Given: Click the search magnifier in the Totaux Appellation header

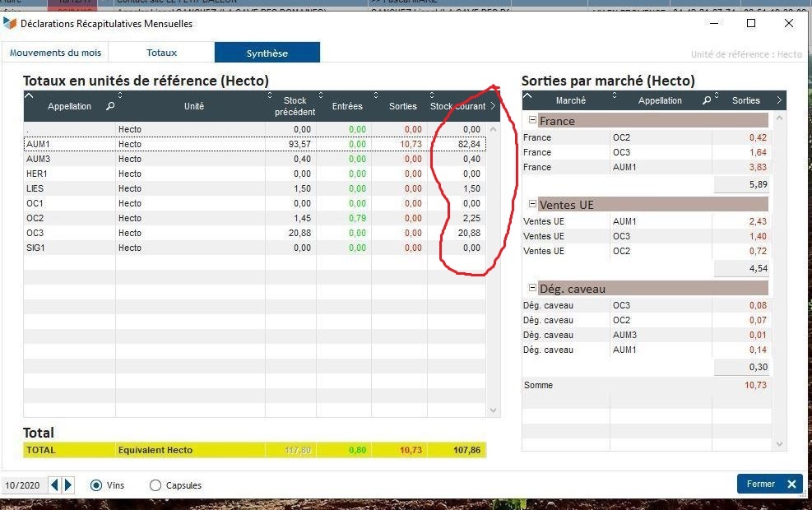Looking at the screenshot, I should click(x=110, y=106).
